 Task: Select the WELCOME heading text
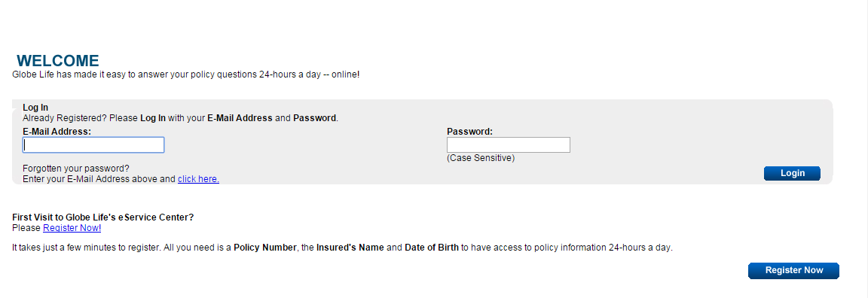(x=58, y=61)
